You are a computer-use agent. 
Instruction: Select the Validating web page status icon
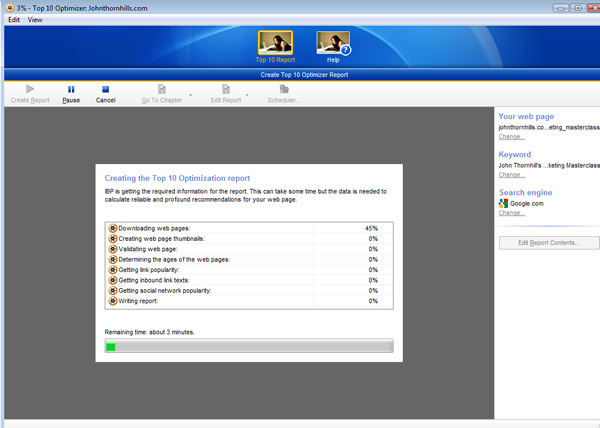[x=112, y=249]
